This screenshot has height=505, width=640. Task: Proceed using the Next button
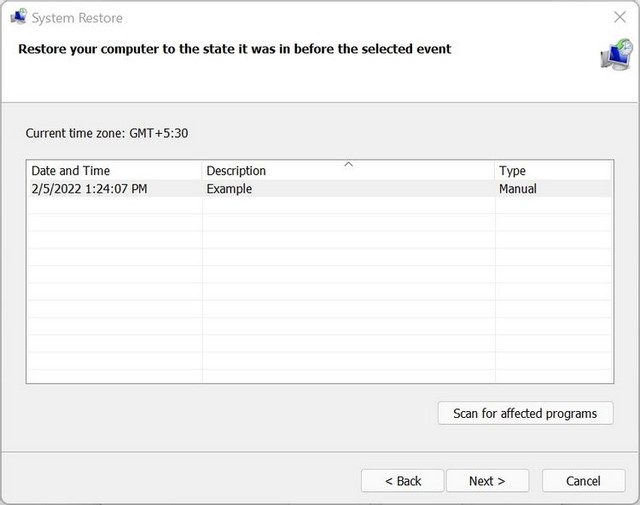pos(487,481)
